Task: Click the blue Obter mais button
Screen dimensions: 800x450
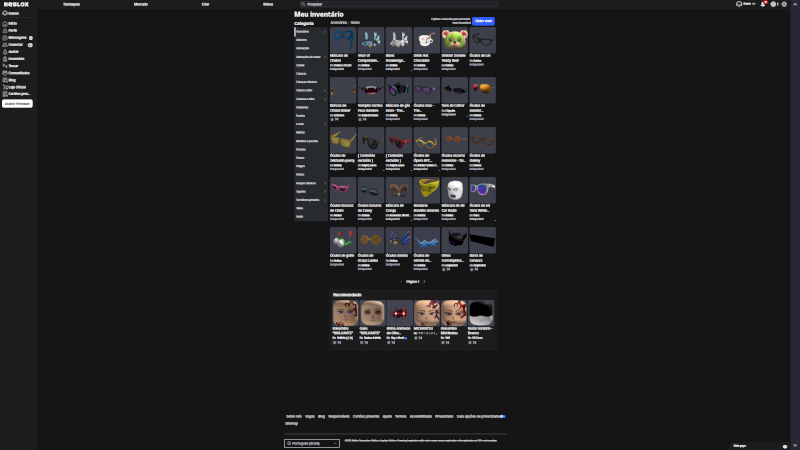Action: point(483,21)
